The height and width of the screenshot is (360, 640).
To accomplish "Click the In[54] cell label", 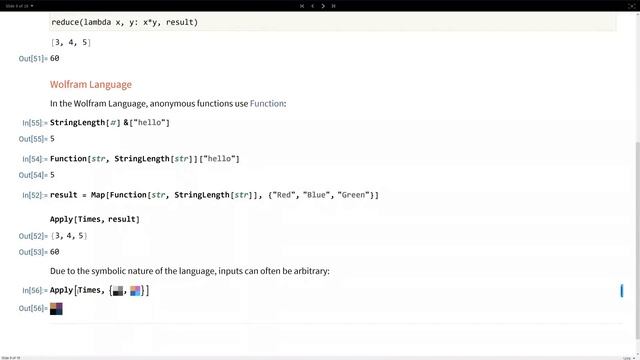I will 35,159.
